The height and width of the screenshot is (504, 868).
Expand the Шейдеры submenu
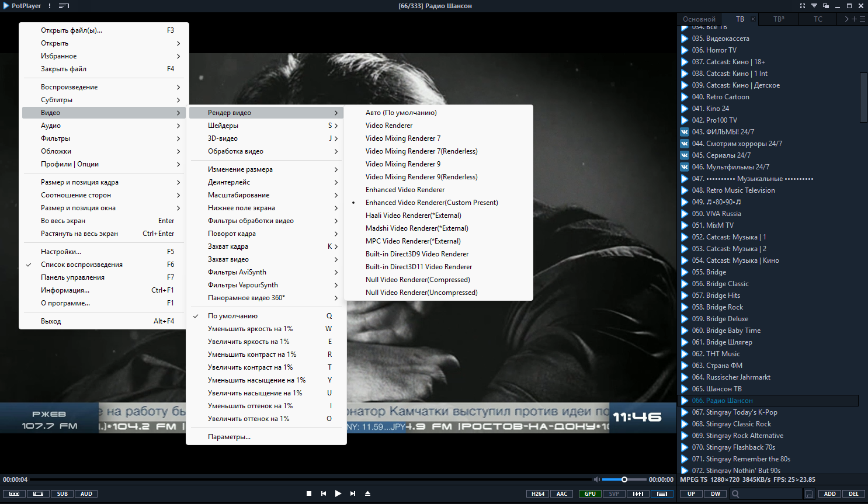(x=266, y=126)
